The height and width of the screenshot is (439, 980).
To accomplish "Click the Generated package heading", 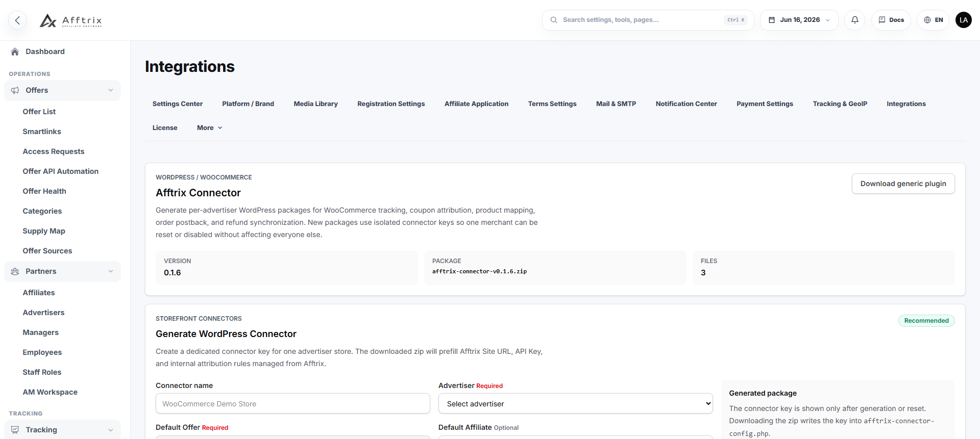I will 763,393.
